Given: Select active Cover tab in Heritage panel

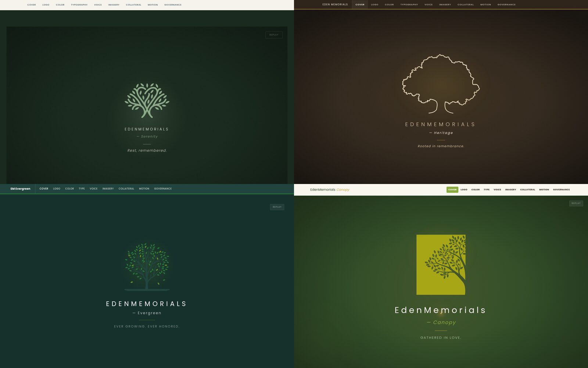Looking at the screenshot, I should (360, 4).
